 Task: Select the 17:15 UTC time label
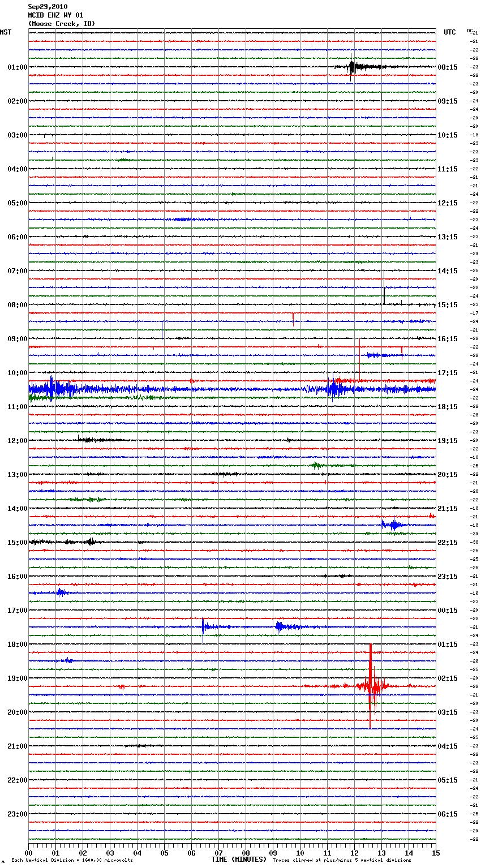(448, 372)
